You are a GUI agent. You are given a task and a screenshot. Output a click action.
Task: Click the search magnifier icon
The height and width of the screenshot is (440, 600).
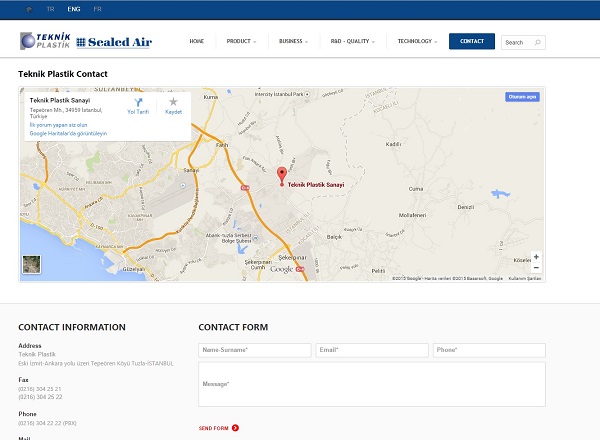pyautogui.click(x=538, y=42)
